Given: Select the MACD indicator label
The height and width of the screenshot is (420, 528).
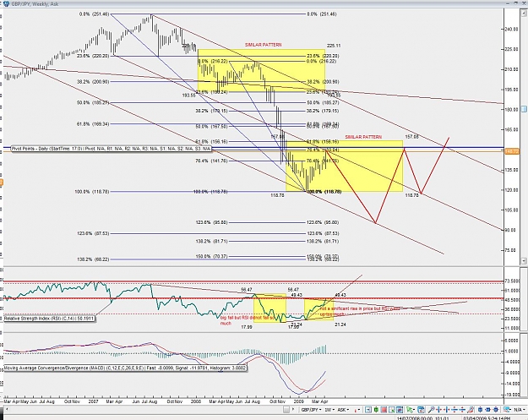Looking at the screenshot, I should tap(125, 368).
